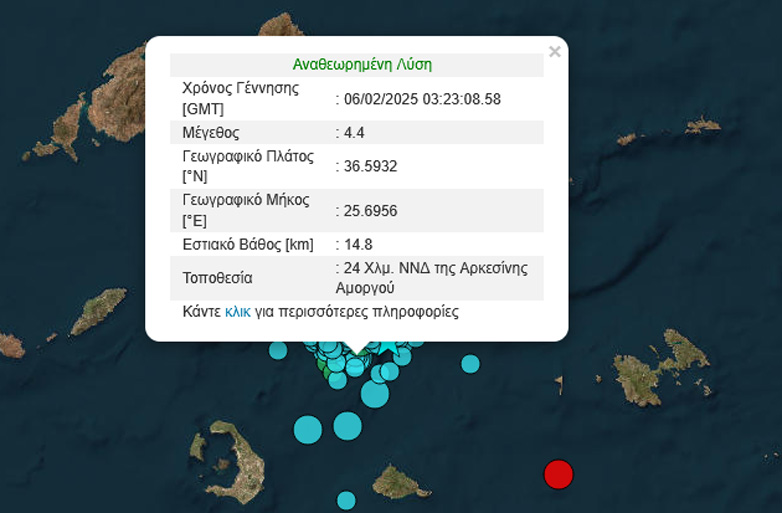
Task: Click the origin time 06/02/2025 03:23:08.58
Action: (x=422, y=98)
